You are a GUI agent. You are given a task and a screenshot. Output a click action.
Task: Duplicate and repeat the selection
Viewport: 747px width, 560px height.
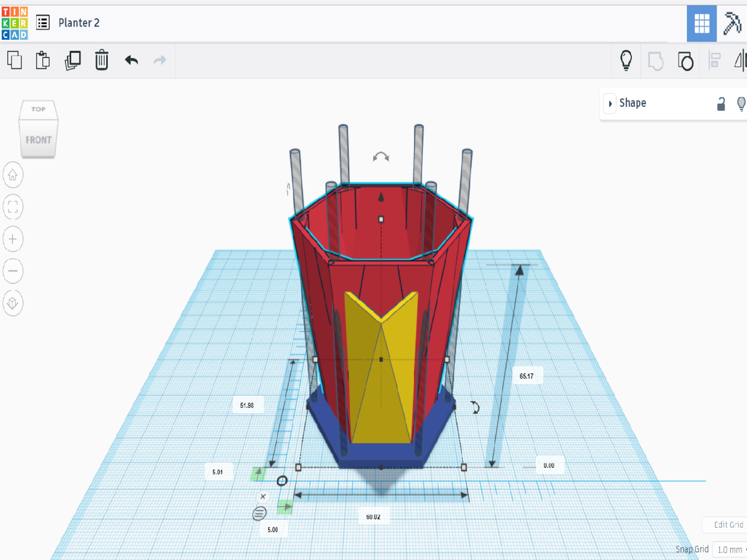coord(73,60)
